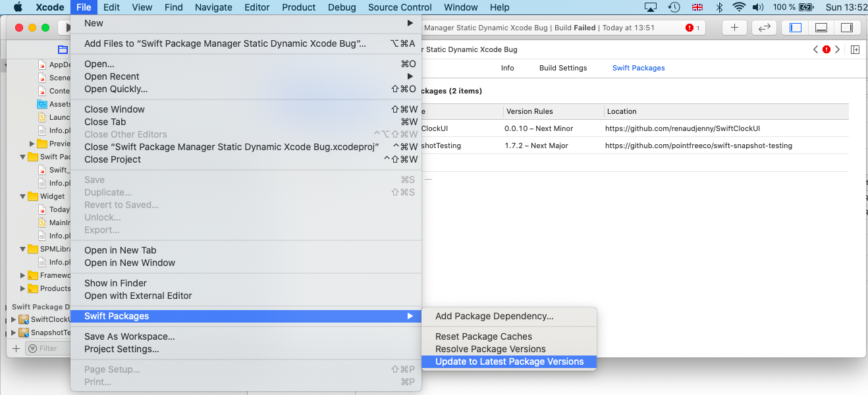
Task: Select Open in New Tab
Action: [246, 250]
